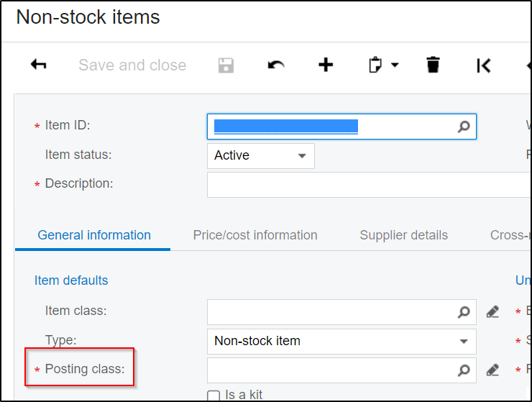This screenshot has height=402, width=532.
Task: Add a new record with plus icon
Action: coord(326,65)
